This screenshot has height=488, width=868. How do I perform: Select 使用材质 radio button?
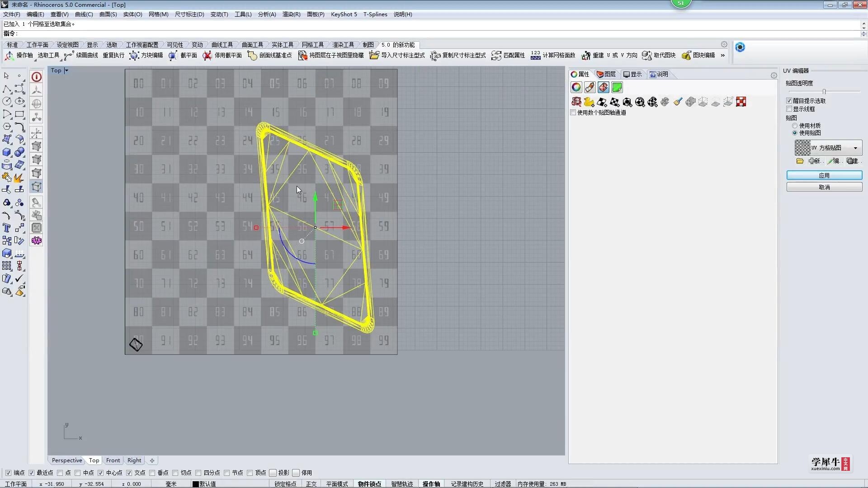795,126
